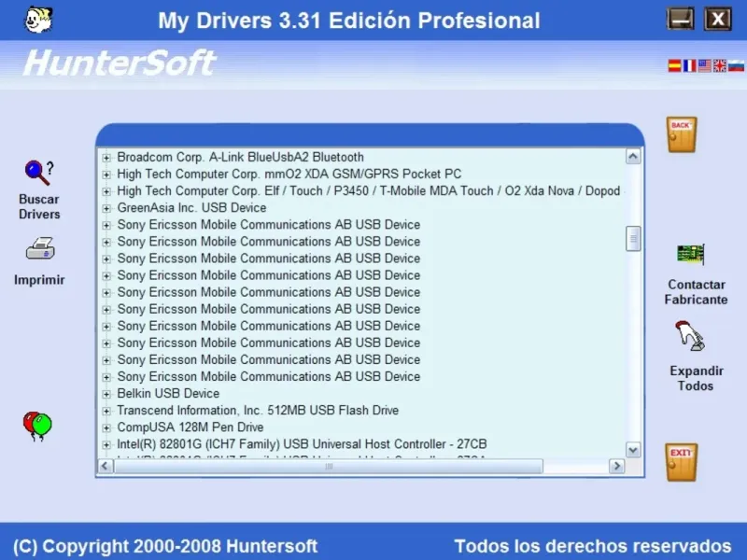This screenshot has height=560, width=747.
Task: Switch language with the UK flag
Action: point(720,65)
